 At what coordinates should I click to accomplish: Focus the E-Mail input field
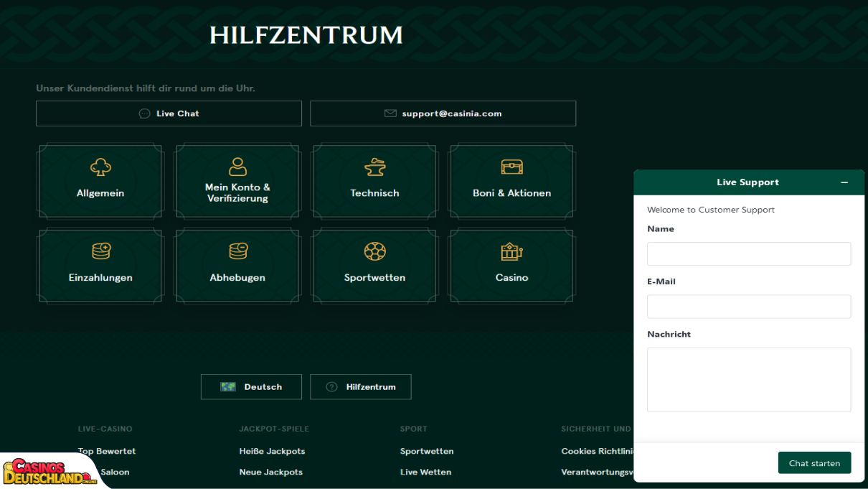[x=749, y=307]
